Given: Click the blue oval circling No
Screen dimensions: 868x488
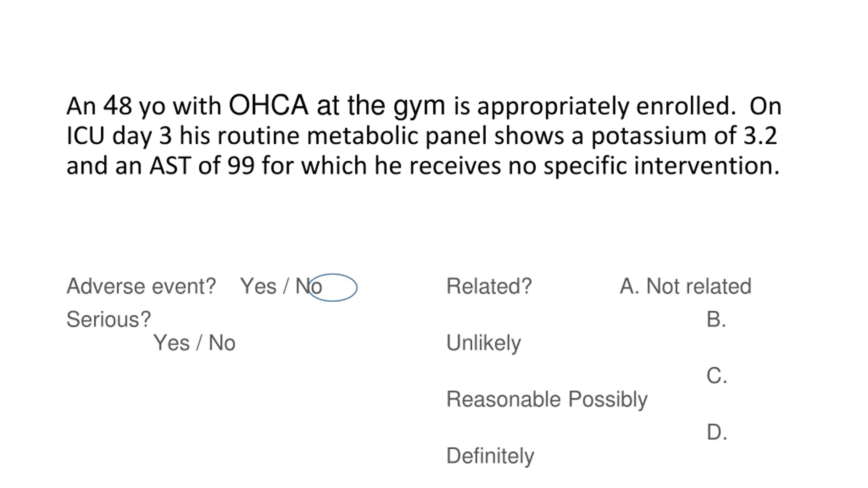Looking at the screenshot, I should coord(333,287).
